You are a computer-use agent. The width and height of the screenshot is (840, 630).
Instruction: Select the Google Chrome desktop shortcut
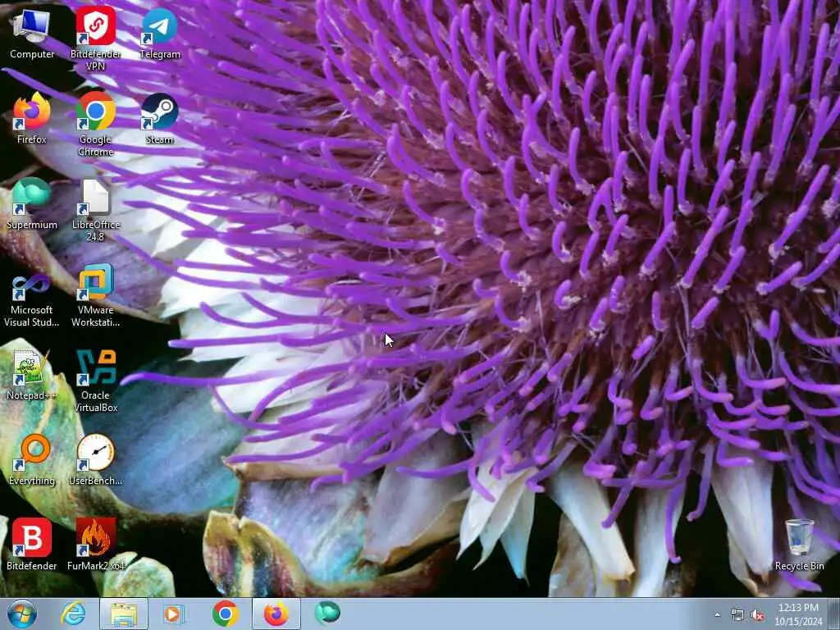click(95, 125)
